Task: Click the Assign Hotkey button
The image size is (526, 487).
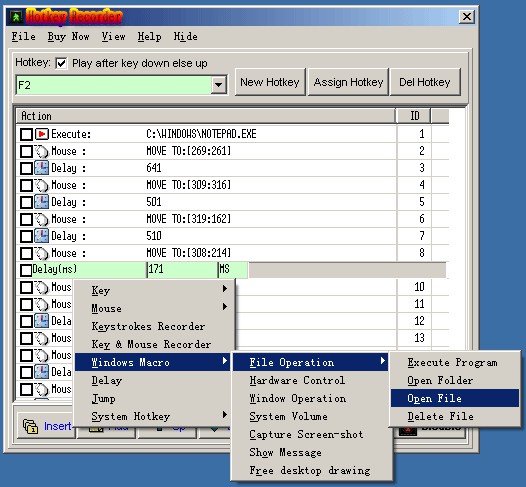Action: click(348, 82)
